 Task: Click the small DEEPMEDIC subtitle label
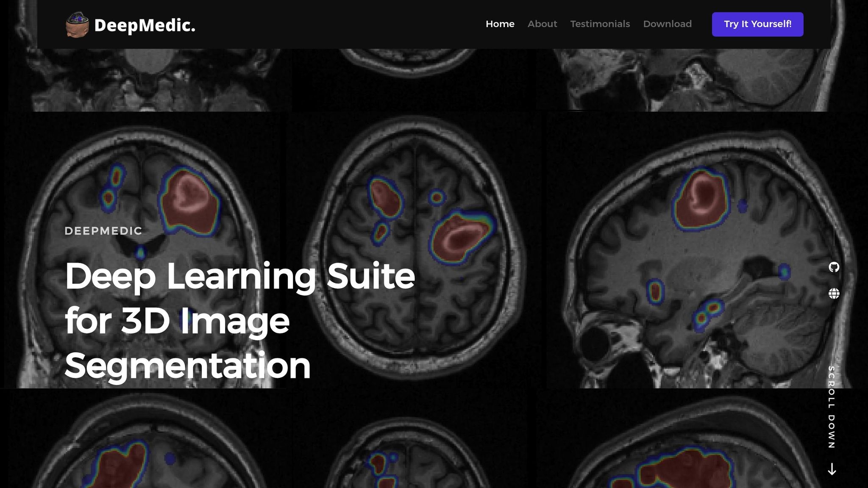click(x=103, y=231)
